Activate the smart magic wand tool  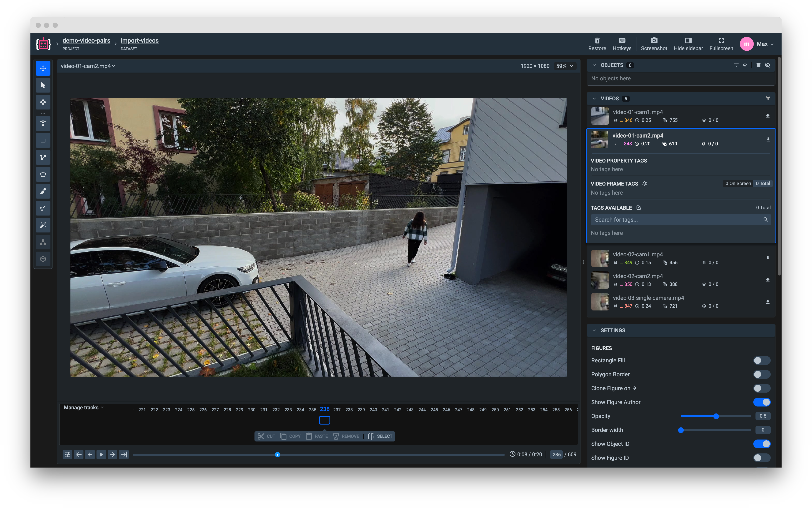[x=43, y=226]
